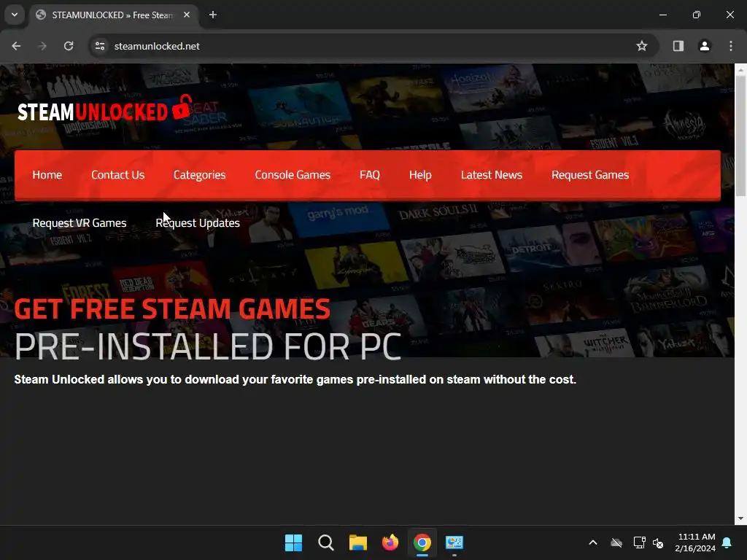The width and height of the screenshot is (747, 560).
Task: Open the Chrome profile menu
Action: 704,46
